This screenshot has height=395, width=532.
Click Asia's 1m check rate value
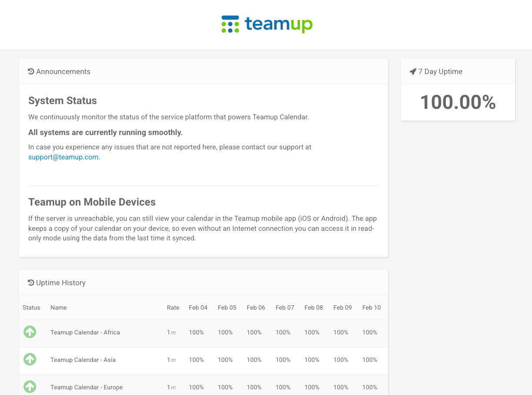(171, 360)
